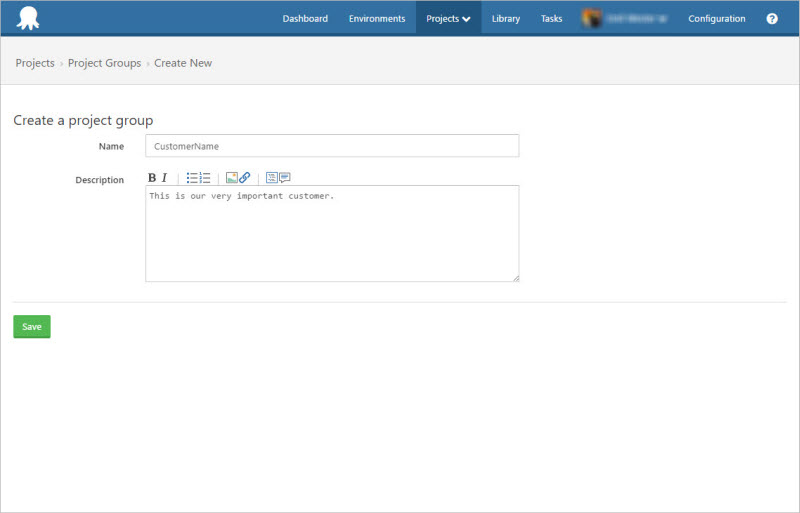Click the user avatar picture
The image size is (800, 513).
591,19
